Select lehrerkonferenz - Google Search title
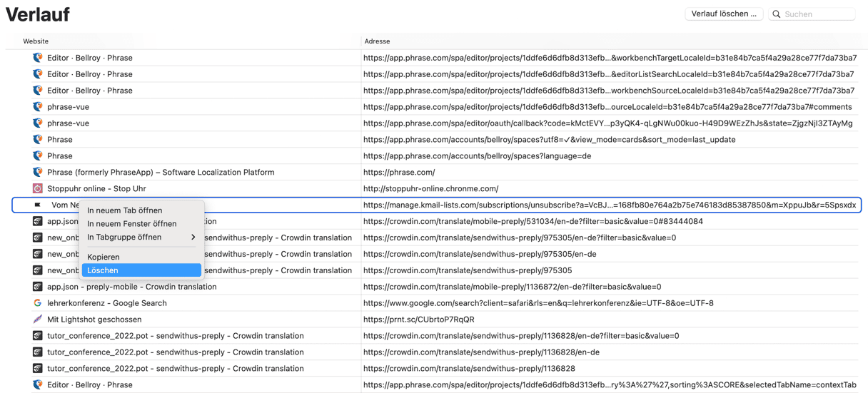The width and height of the screenshot is (868, 393). coord(107,302)
